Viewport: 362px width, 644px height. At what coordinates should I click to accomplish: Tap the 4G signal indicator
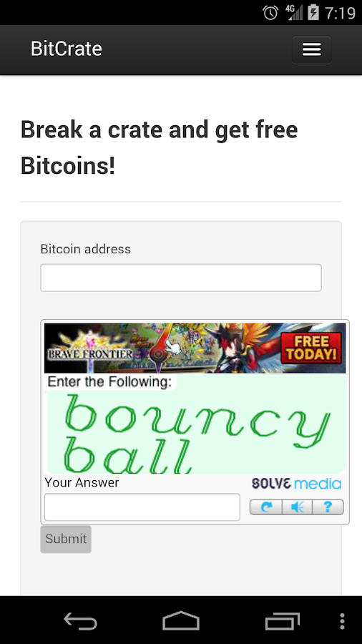point(293,13)
